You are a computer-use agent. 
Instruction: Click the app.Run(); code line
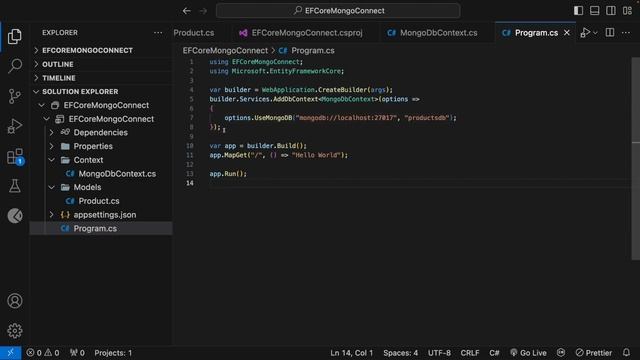(x=228, y=173)
